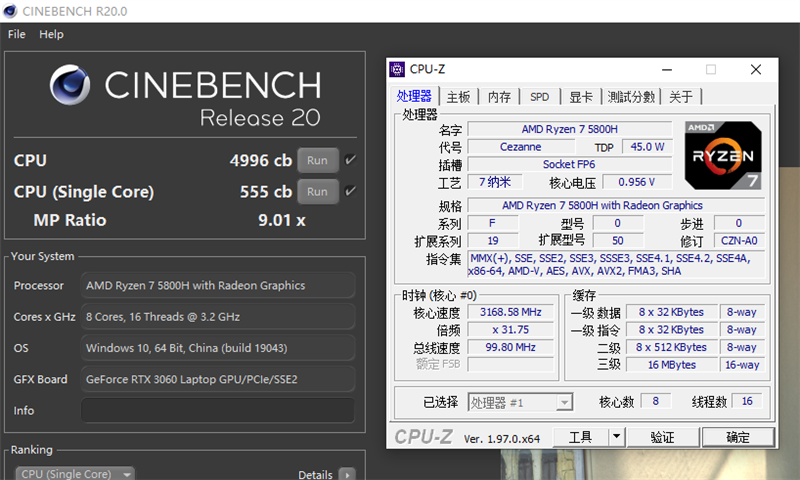
Task: Run the CPU (Single Core) benchmark
Action: pyautogui.click(x=318, y=192)
